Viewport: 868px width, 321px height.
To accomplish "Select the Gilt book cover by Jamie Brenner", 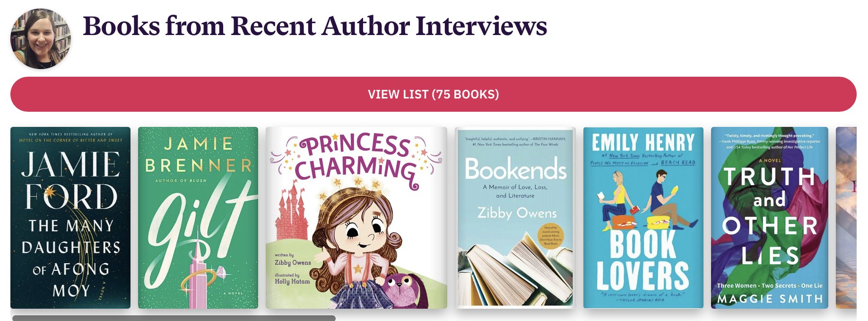I will 198,218.
